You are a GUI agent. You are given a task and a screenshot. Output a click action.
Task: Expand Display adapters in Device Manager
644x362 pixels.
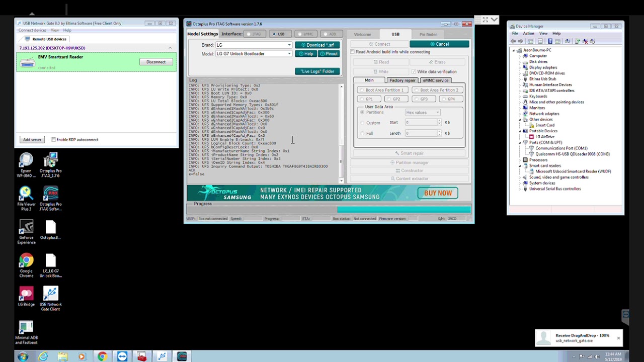pyautogui.click(x=520, y=67)
